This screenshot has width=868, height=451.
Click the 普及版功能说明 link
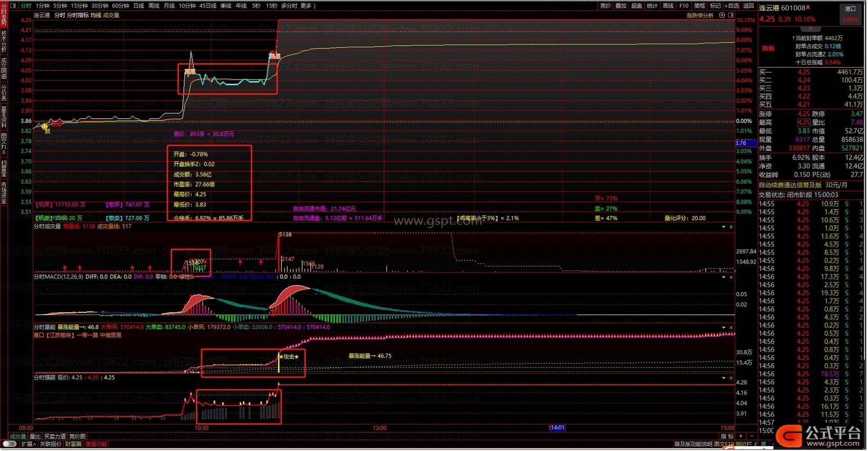693,444
